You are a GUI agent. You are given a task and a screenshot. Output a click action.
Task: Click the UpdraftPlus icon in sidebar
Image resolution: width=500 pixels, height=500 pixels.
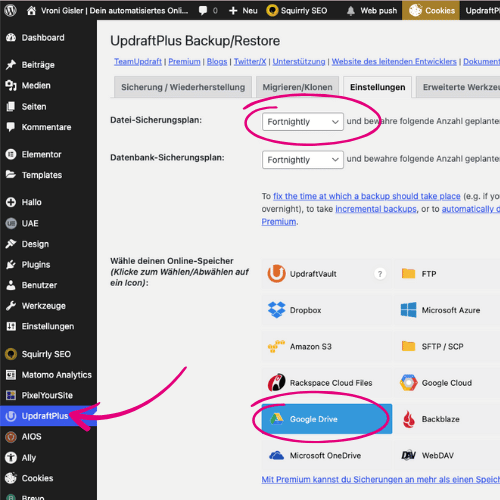(x=11, y=416)
